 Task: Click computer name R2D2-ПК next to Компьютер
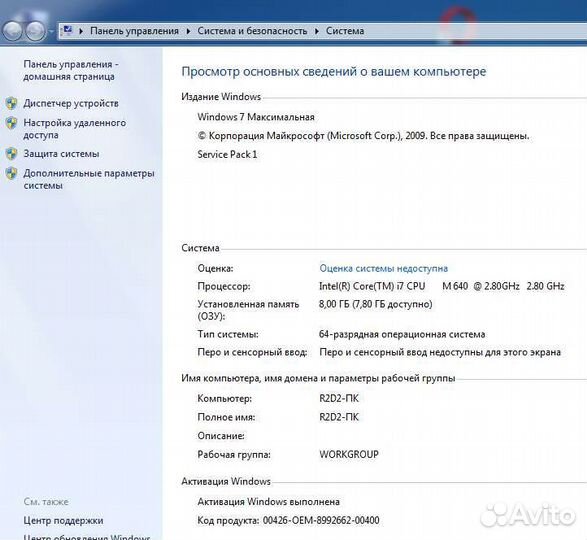(339, 398)
